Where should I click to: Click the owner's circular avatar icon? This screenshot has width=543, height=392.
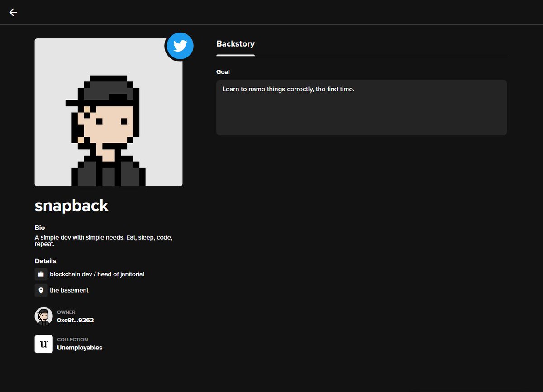tap(43, 316)
